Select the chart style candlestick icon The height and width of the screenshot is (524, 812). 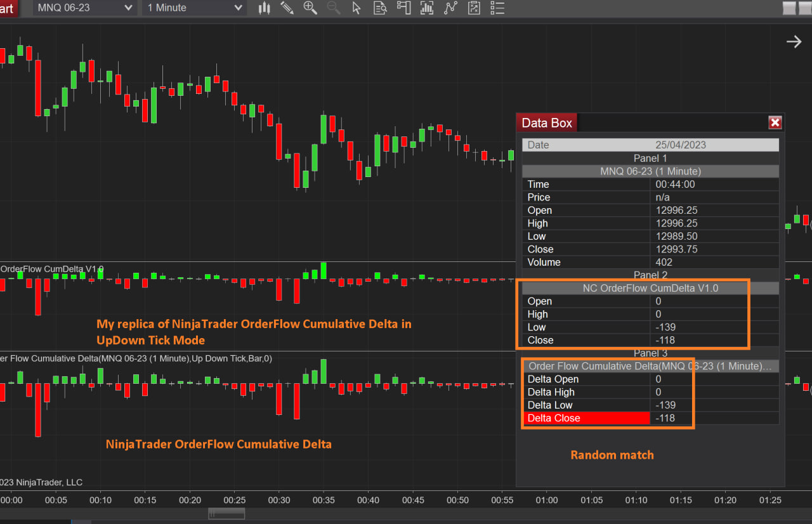pyautogui.click(x=264, y=8)
